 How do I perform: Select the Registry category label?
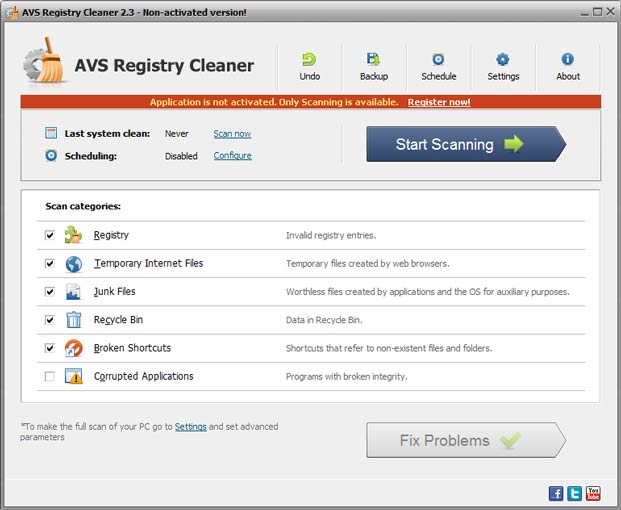[111, 235]
